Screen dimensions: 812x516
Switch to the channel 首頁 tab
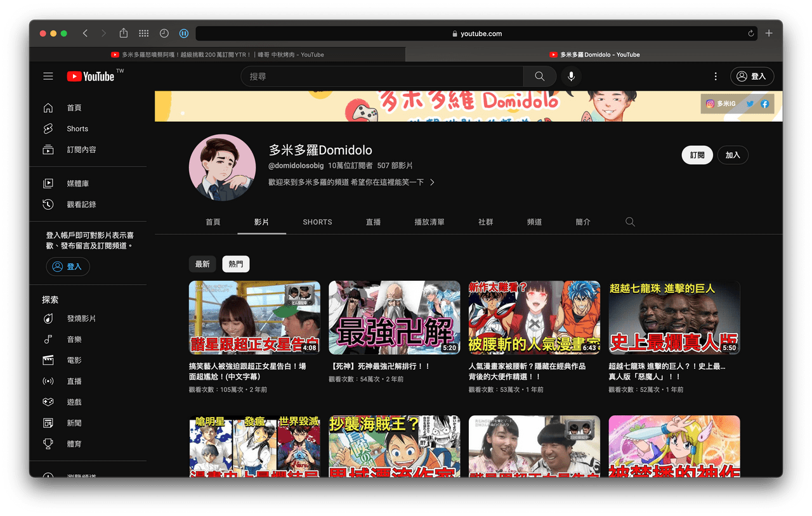pyautogui.click(x=213, y=222)
